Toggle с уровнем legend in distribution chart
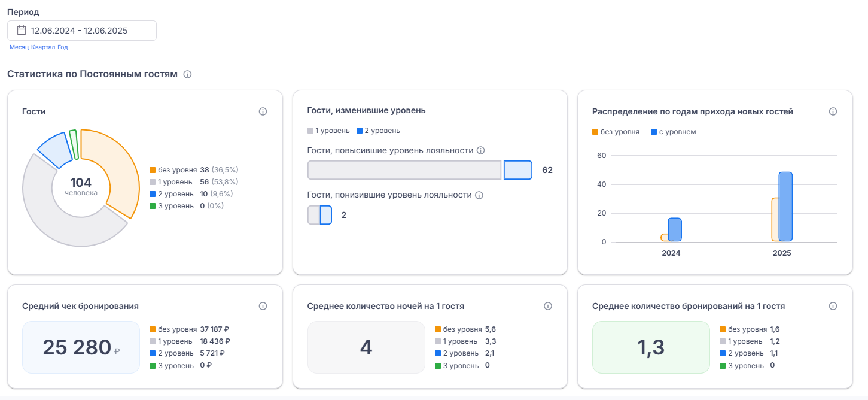The width and height of the screenshot is (868, 400). click(673, 132)
